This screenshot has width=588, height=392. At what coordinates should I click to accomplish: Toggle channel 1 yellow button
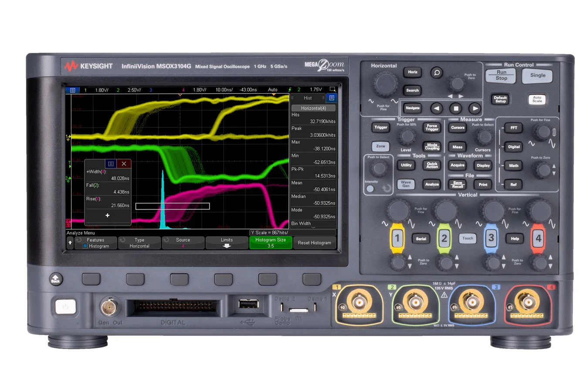pos(397,238)
